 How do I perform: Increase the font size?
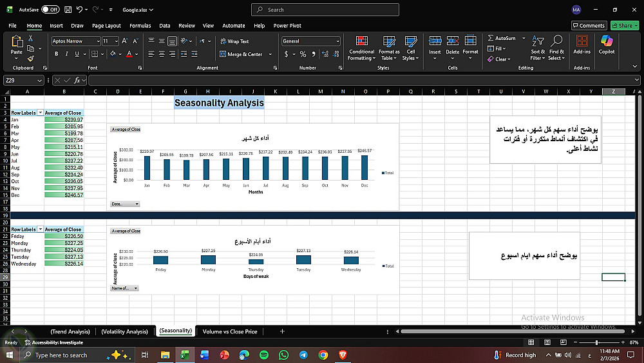click(125, 41)
